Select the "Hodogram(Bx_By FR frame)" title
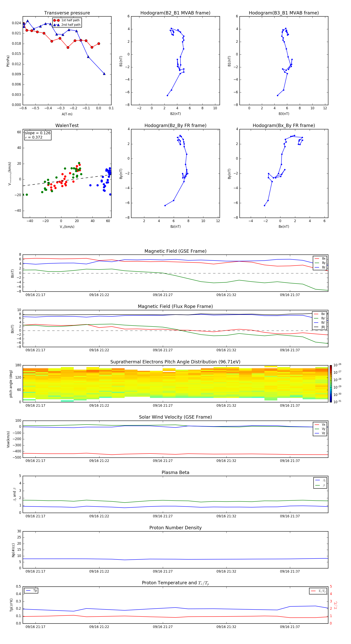Screen dimensions: 351x644 (284, 125)
